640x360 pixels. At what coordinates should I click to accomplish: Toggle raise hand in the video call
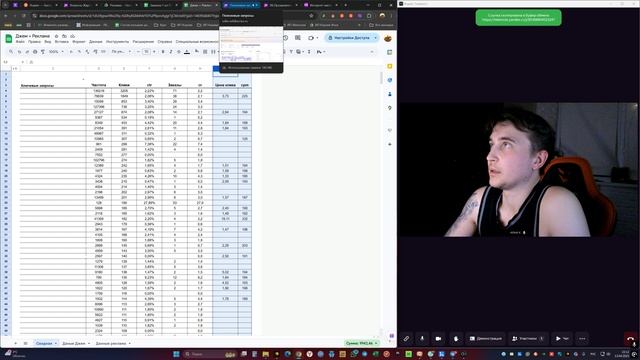(456, 338)
